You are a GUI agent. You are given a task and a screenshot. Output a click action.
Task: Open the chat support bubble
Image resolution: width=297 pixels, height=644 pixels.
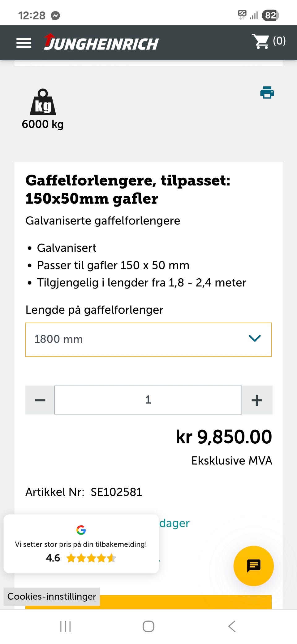253,565
